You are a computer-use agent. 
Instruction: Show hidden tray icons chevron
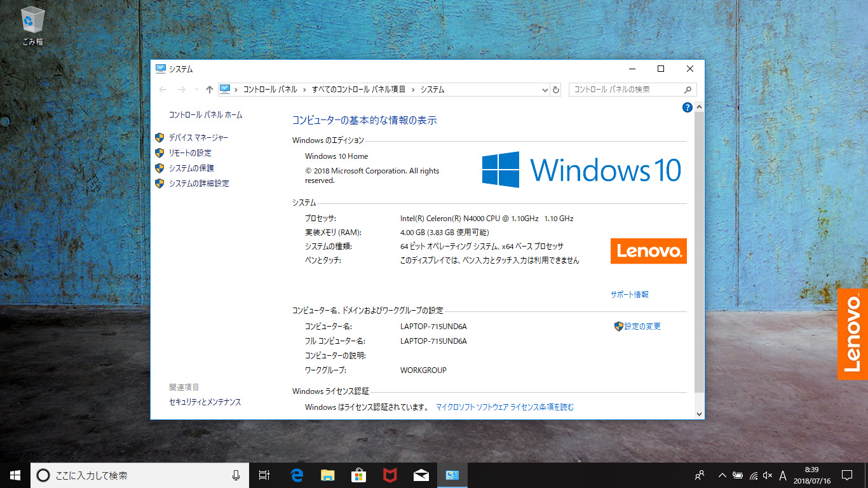[722, 475]
